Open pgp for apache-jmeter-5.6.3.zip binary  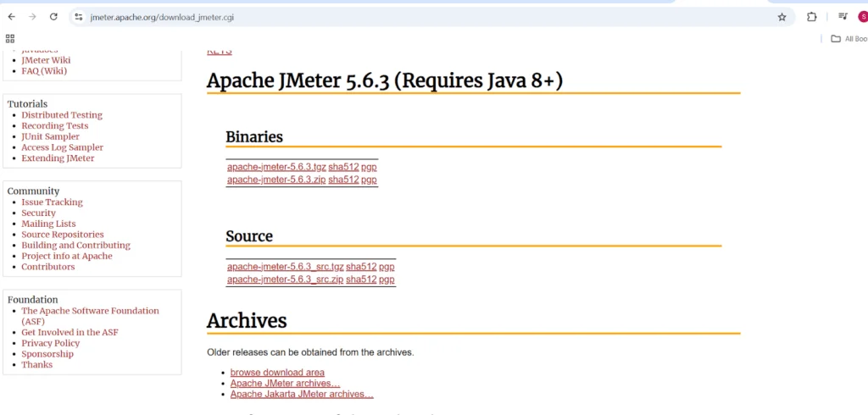370,180
